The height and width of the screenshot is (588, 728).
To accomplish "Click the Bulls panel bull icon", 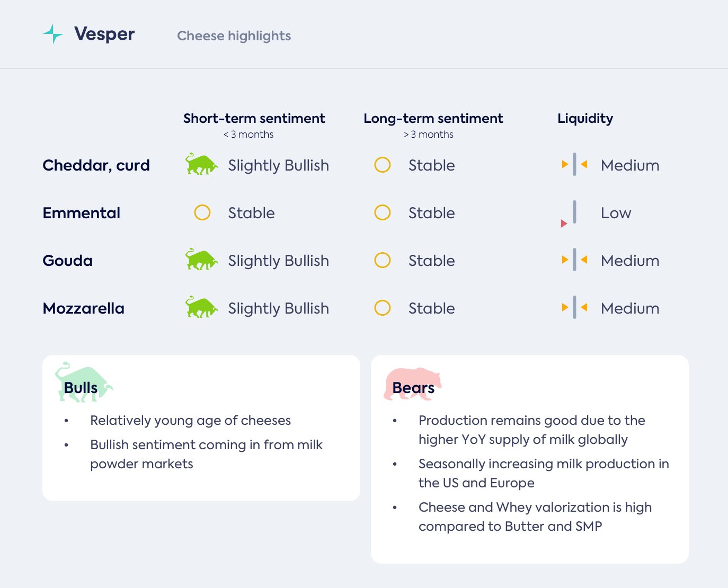I will [x=83, y=382].
